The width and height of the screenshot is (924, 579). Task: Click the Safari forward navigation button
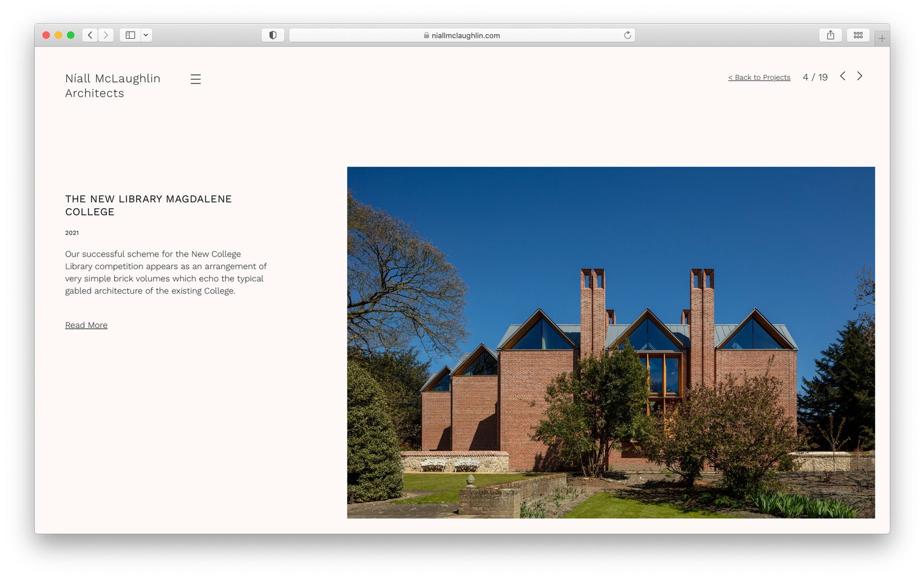[106, 35]
